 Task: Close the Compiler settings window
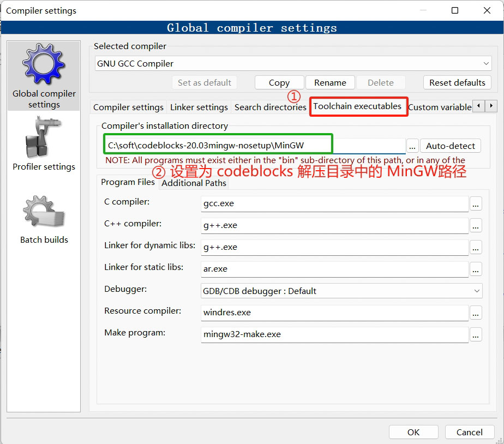487,10
